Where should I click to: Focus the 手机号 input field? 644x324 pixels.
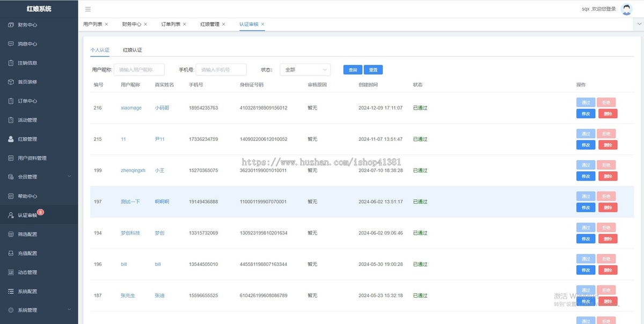tap(221, 70)
